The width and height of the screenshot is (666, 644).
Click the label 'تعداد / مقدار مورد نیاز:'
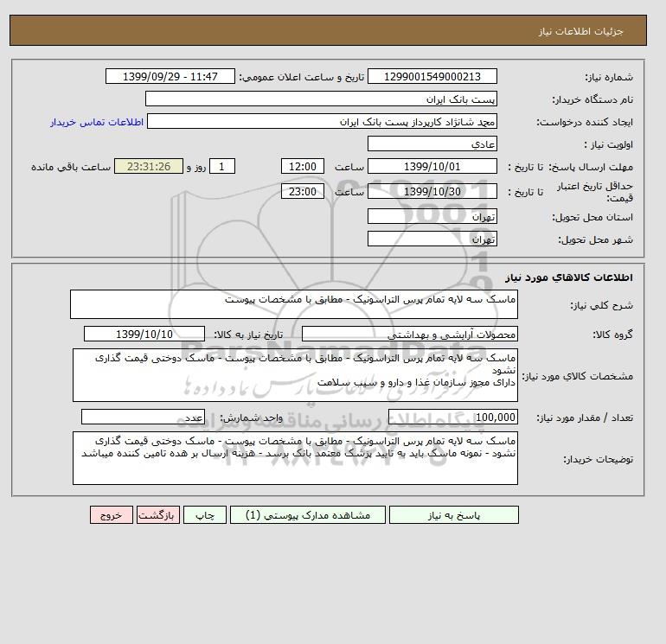(585, 418)
